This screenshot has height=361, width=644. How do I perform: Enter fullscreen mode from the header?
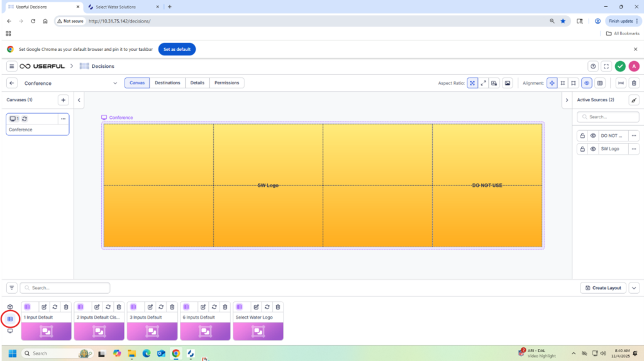[606, 66]
